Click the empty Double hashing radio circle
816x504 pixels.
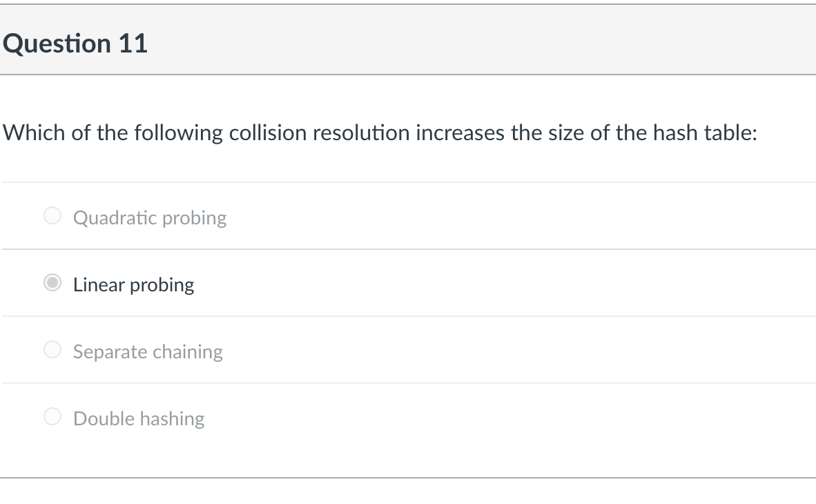pos(52,416)
